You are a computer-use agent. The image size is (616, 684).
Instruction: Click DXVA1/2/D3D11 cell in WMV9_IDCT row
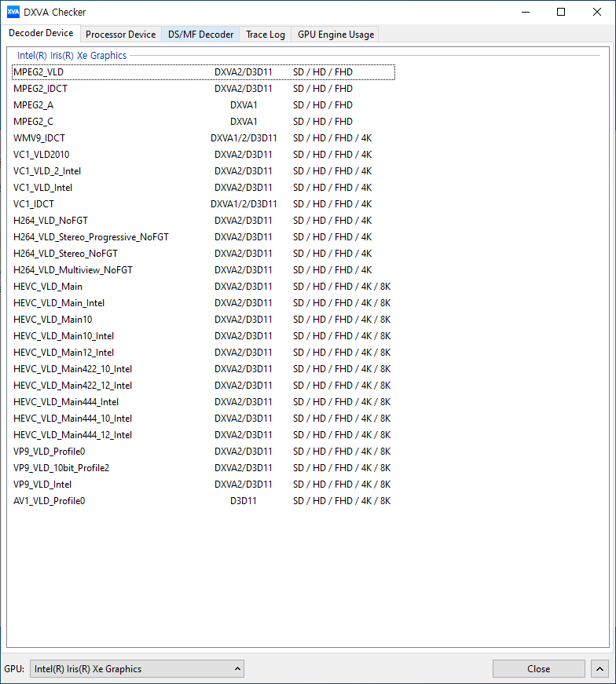tap(244, 138)
